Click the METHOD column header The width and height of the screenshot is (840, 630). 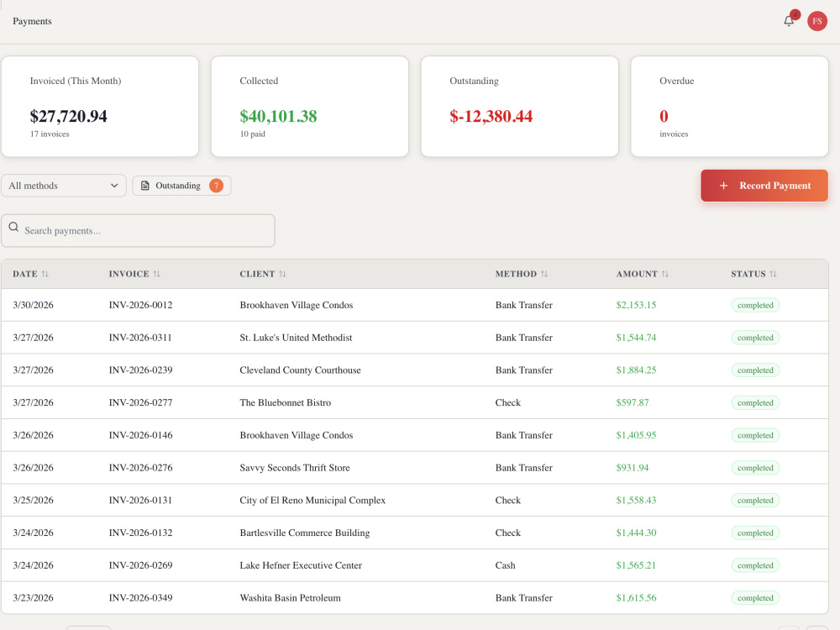coord(516,274)
